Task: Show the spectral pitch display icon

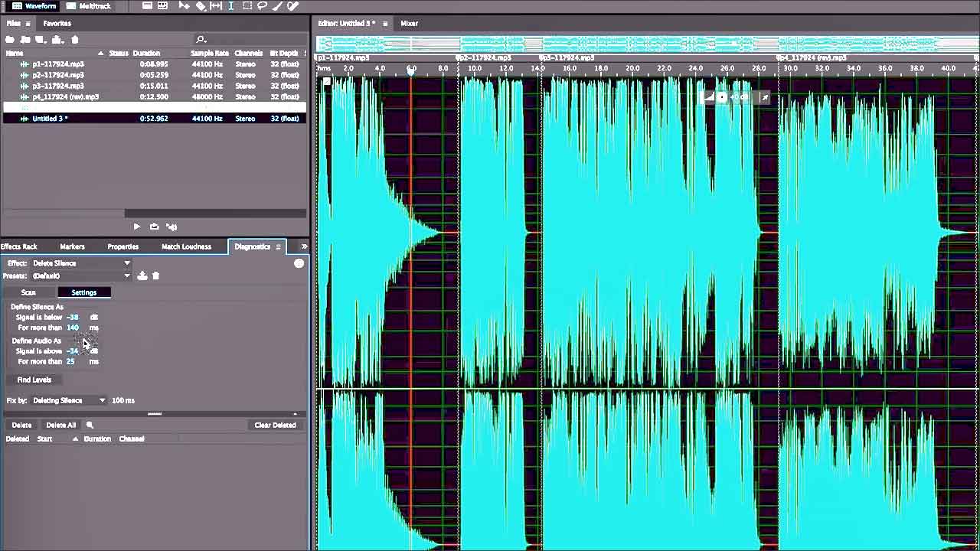Action: click(162, 5)
